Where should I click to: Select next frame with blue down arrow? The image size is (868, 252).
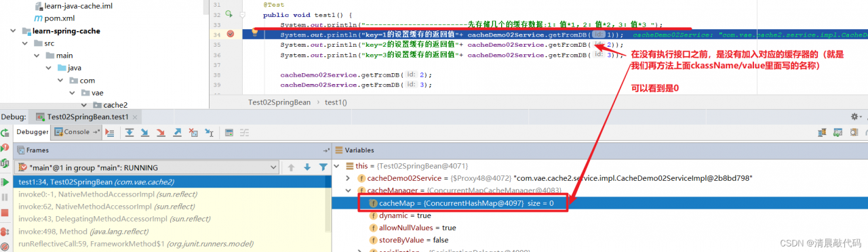[307, 167]
